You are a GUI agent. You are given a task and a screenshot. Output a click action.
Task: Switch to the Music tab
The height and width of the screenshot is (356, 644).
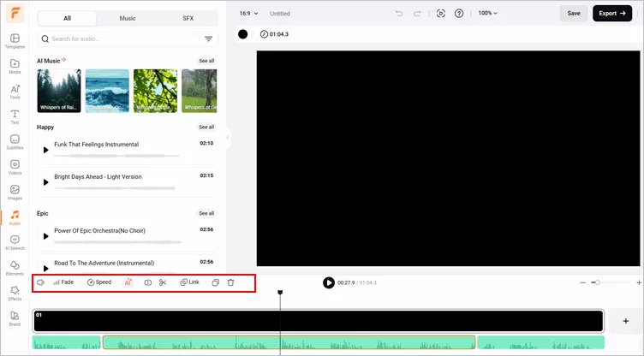(x=128, y=19)
